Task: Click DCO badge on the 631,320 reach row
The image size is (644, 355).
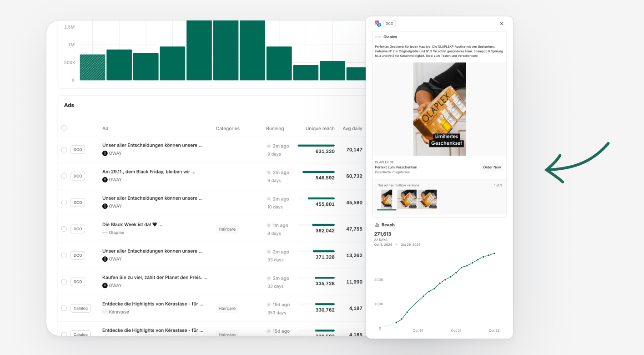Action: pos(78,149)
